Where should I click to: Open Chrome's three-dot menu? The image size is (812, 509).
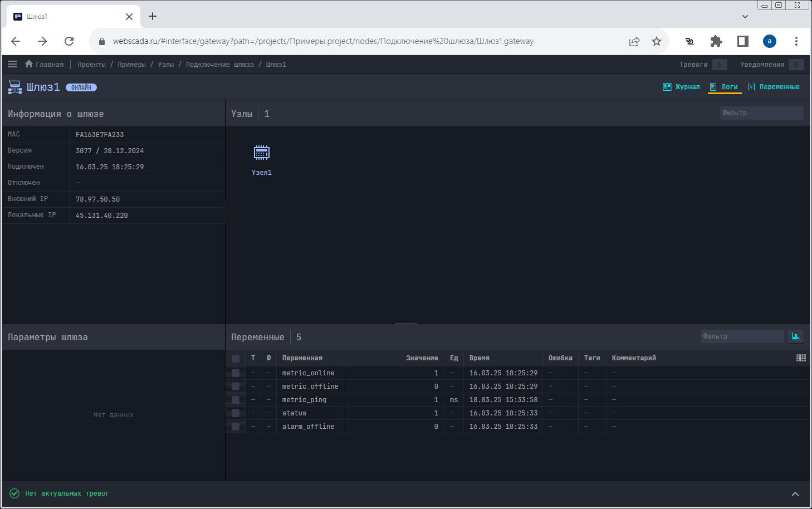click(796, 41)
